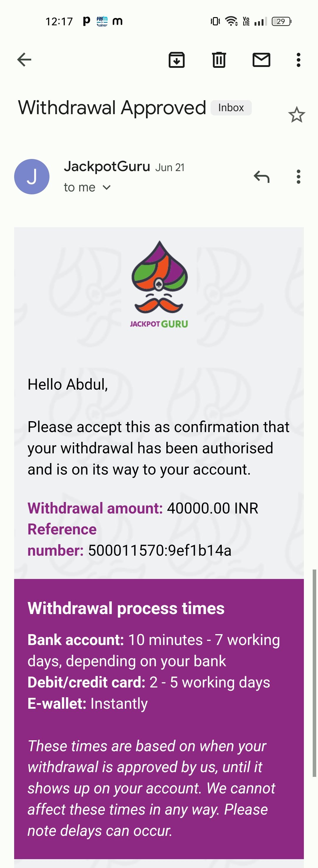Screen dimensions: 318x868
Task: Mark email as unread
Action: pyautogui.click(x=261, y=60)
